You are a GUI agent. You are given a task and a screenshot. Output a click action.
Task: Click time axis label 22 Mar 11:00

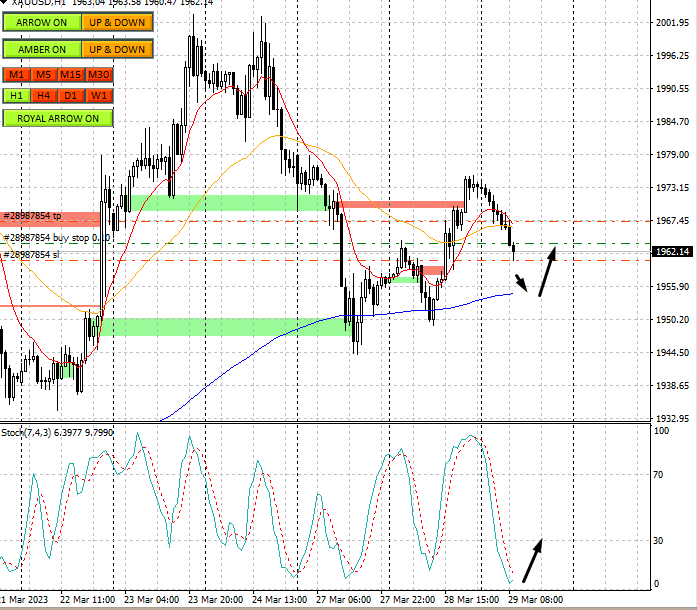87,599
